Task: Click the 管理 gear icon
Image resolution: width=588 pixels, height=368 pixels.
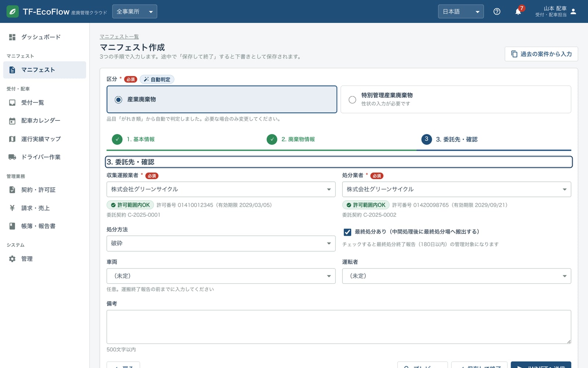Action: tap(12, 259)
